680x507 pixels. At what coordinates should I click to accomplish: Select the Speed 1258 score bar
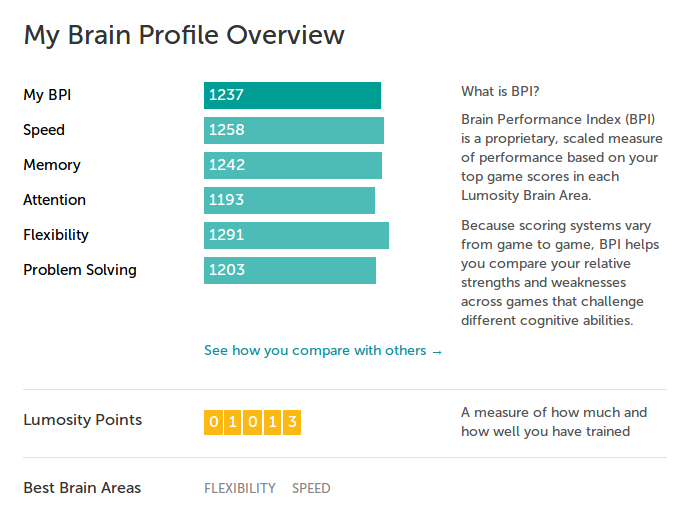pos(294,130)
